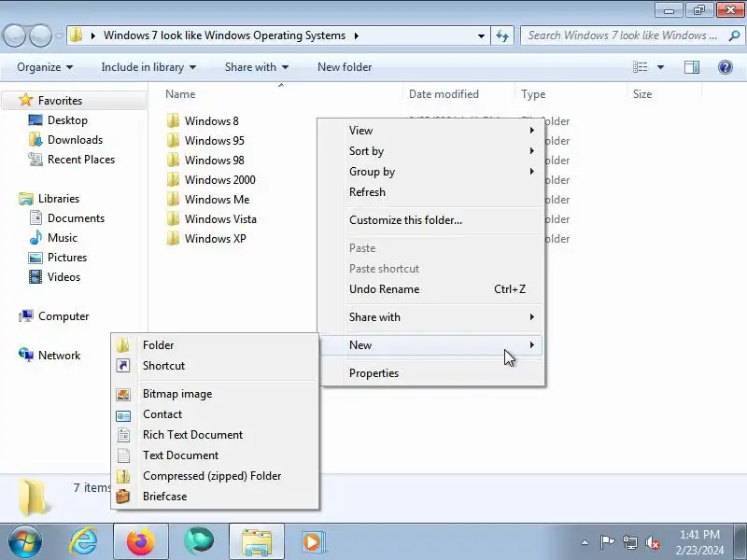747x560 pixels.
Task: Click the Briefcase icon
Action: pos(123,497)
